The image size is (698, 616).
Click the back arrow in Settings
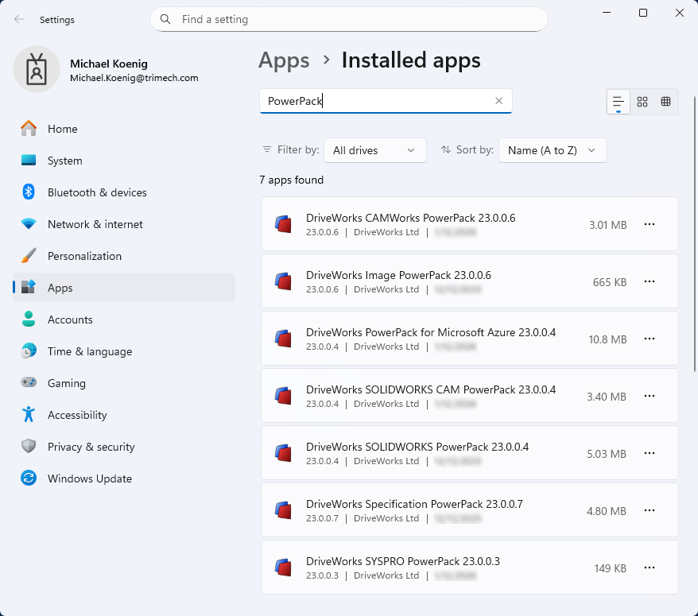click(19, 19)
